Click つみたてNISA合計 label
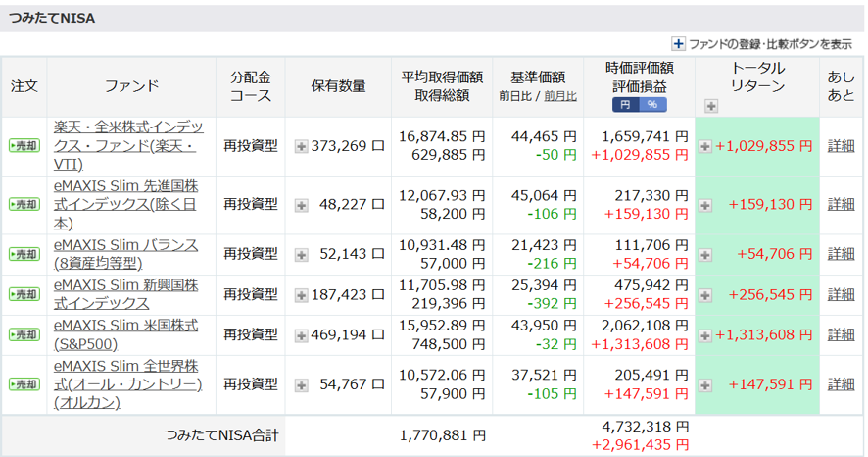This screenshot has width=868, height=457. [220, 435]
